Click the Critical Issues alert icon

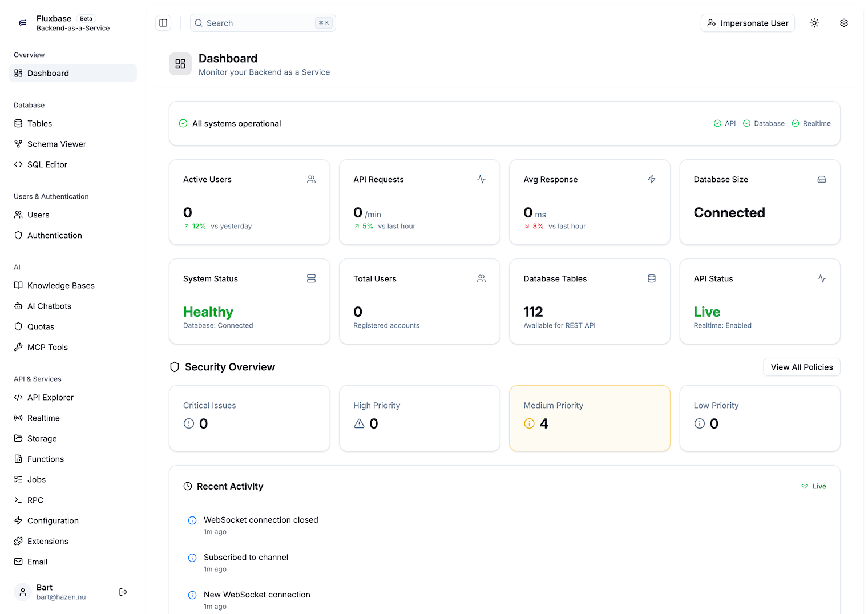tap(189, 423)
